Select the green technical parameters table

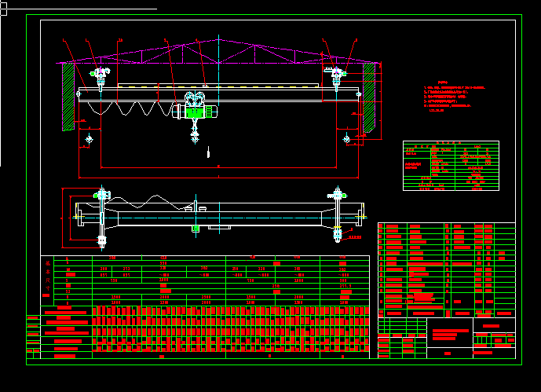(451, 166)
